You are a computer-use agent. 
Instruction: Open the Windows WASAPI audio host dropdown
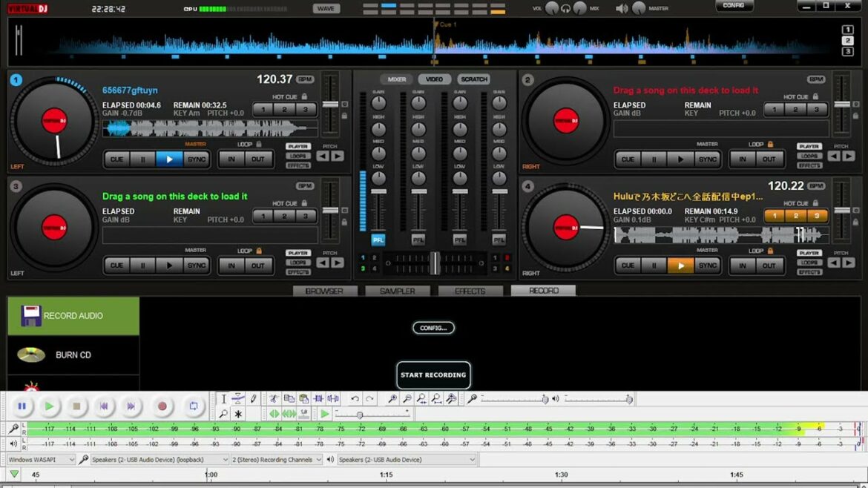pyautogui.click(x=42, y=460)
